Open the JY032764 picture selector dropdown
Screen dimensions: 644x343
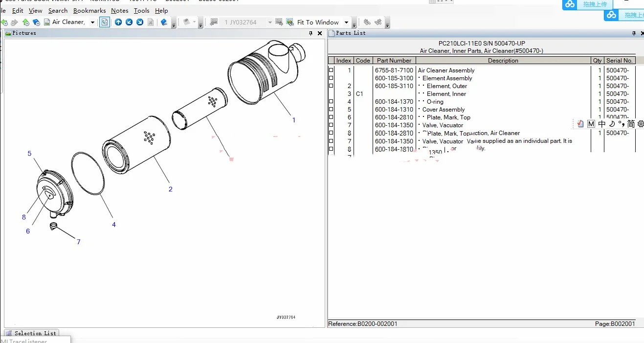click(269, 22)
